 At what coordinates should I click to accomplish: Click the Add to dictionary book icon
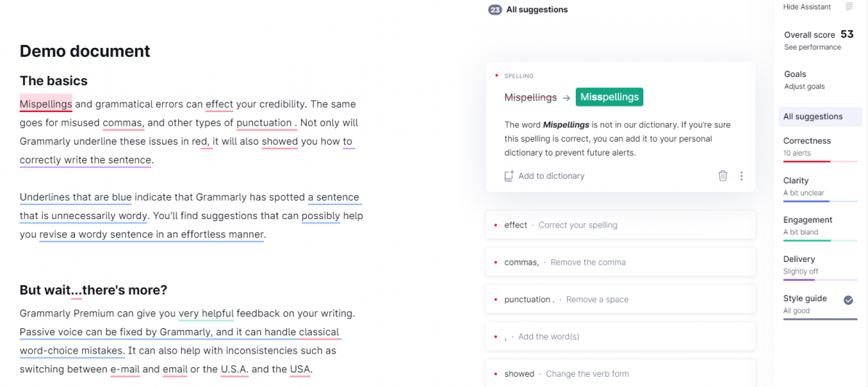pos(509,176)
